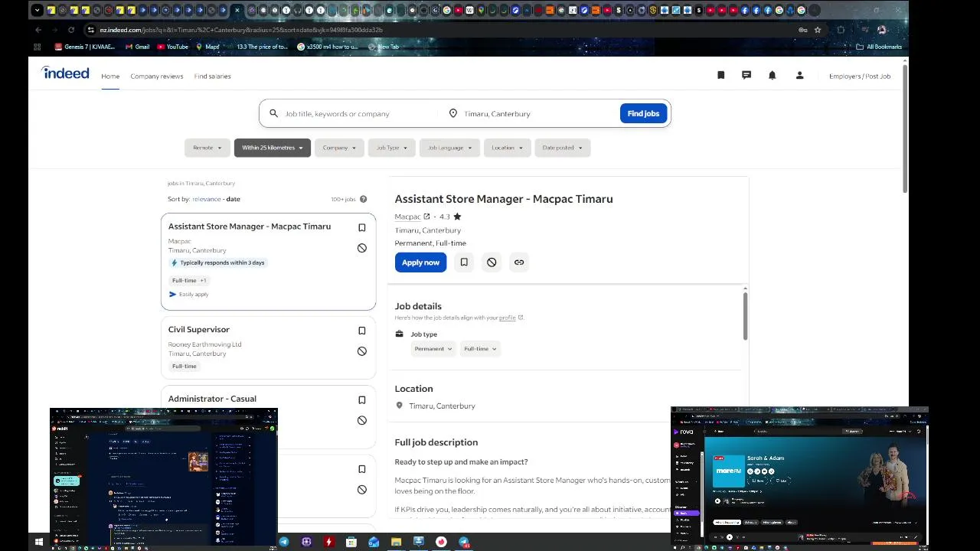Save job icon beside Apply now
Image resolution: width=980 pixels, height=551 pixels.
[x=464, y=262]
